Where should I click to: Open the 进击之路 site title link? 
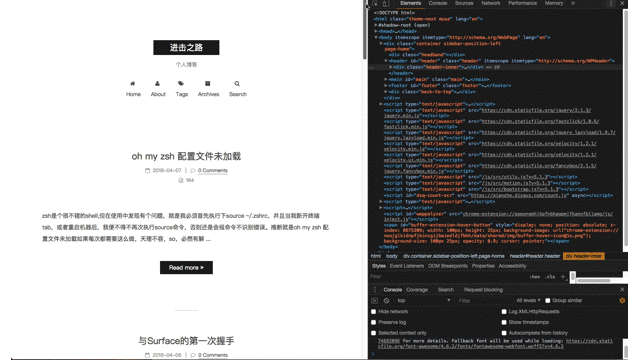click(186, 47)
